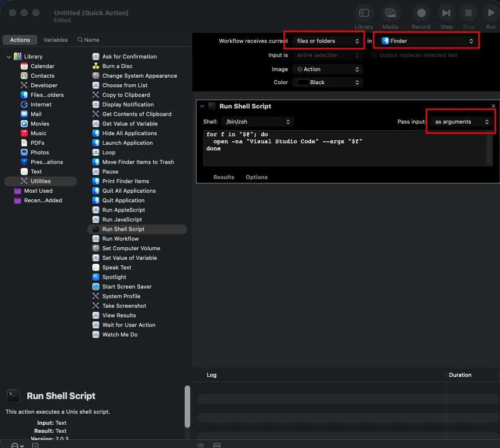Open the Image Action dropdown
Viewport: 500px width, 448px height.
pyautogui.click(x=327, y=69)
